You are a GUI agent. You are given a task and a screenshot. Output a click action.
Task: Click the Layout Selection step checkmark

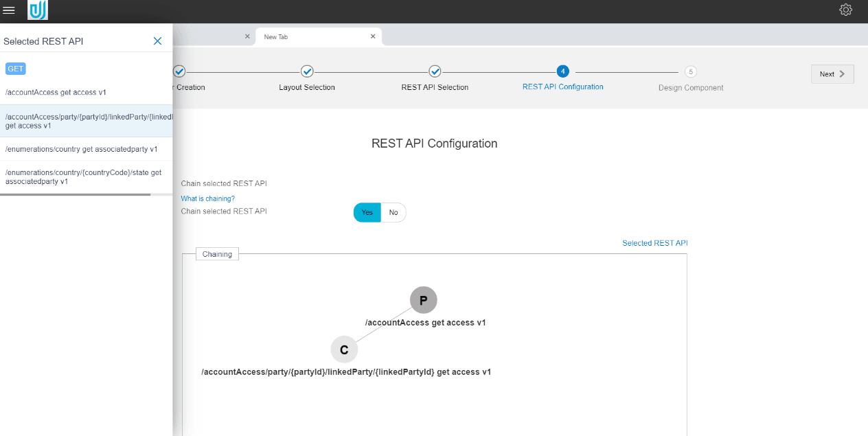(x=307, y=71)
